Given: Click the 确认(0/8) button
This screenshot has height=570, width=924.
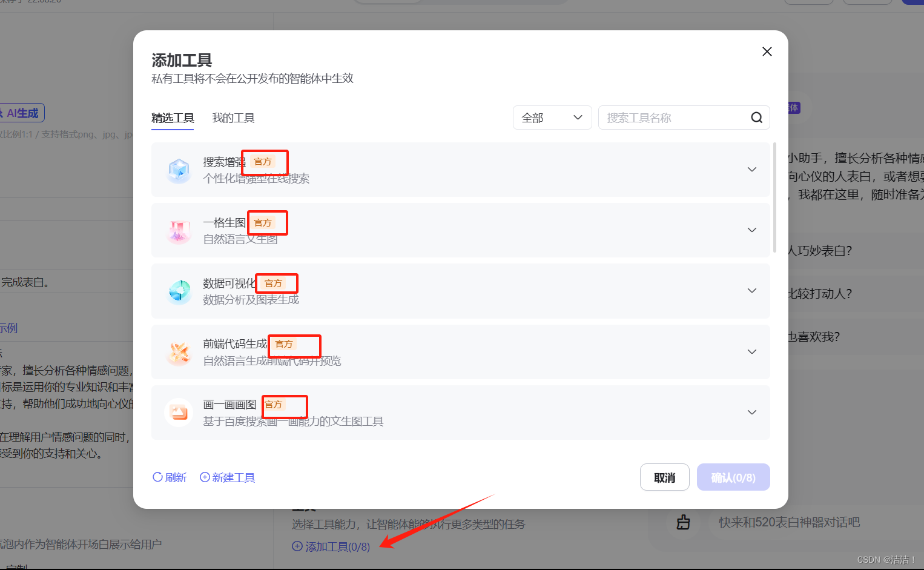Looking at the screenshot, I should pyautogui.click(x=733, y=477).
